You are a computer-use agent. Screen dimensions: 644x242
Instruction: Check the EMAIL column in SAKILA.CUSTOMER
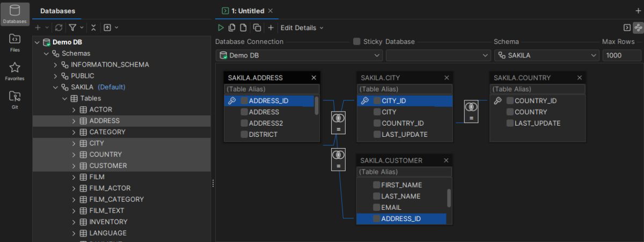377,208
